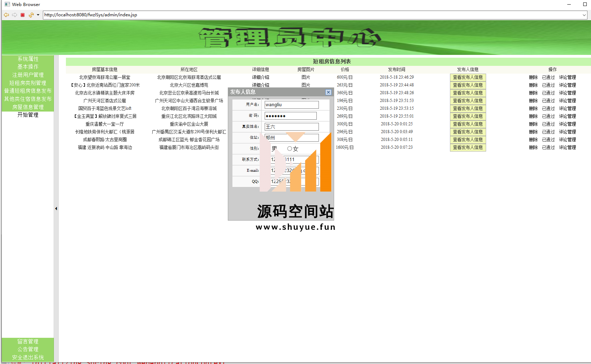Click 查看发布人信息 for the 263元/日 listing
Viewport: 591px width, 364px height.
468,85
